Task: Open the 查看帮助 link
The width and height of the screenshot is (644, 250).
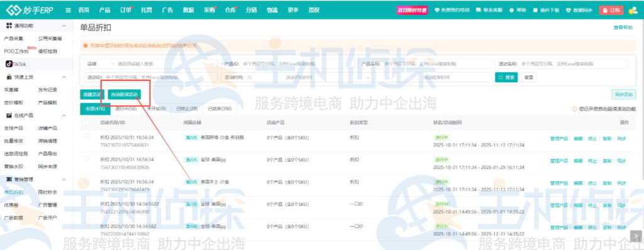Action: pyautogui.click(x=623, y=28)
